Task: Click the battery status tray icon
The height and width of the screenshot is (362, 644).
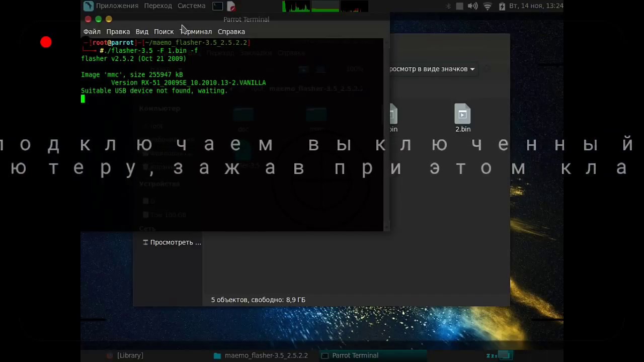Action: 502,6
